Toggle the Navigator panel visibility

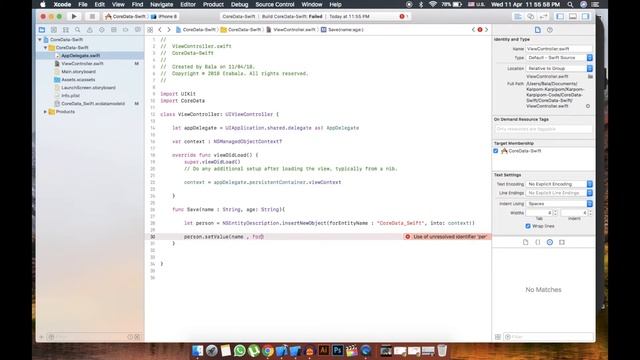tap(560, 16)
